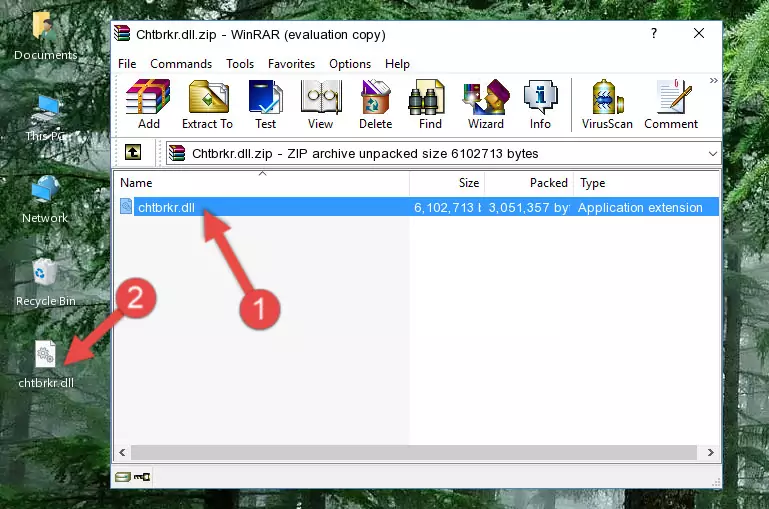Click the horizontal scrollbar right arrow
769x509 pixels.
click(x=711, y=452)
